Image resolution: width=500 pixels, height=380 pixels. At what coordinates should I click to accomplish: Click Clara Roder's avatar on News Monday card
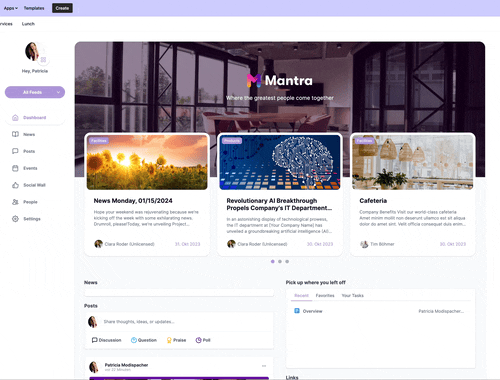tap(98, 244)
